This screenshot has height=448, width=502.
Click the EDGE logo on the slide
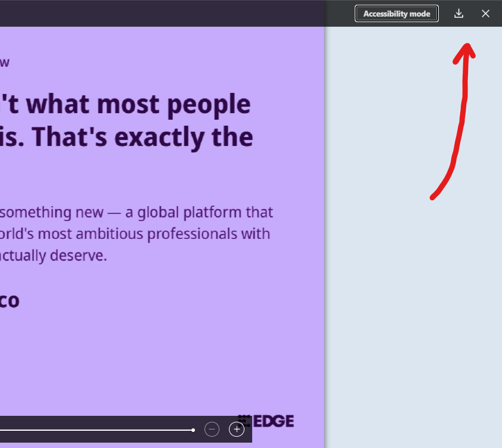(x=267, y=421)
